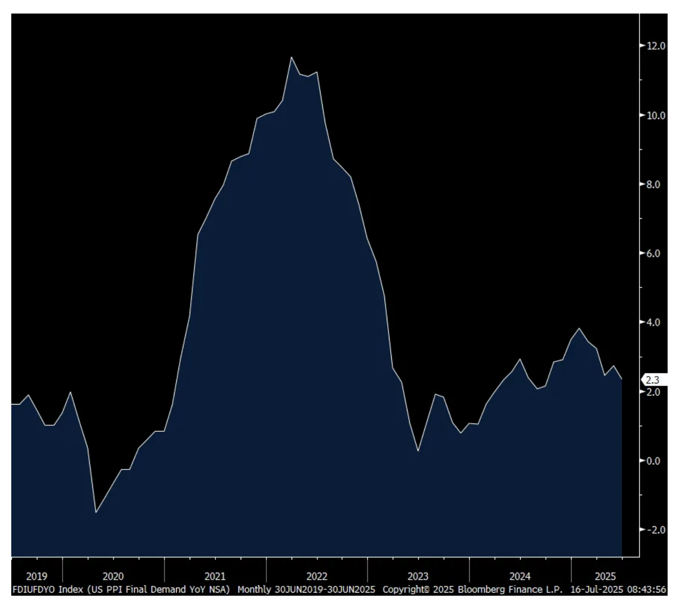The width and height of the screenshot is (687, 616).
Task: Click the 2020 lowest trough of the line
Action: click(96, 512)
